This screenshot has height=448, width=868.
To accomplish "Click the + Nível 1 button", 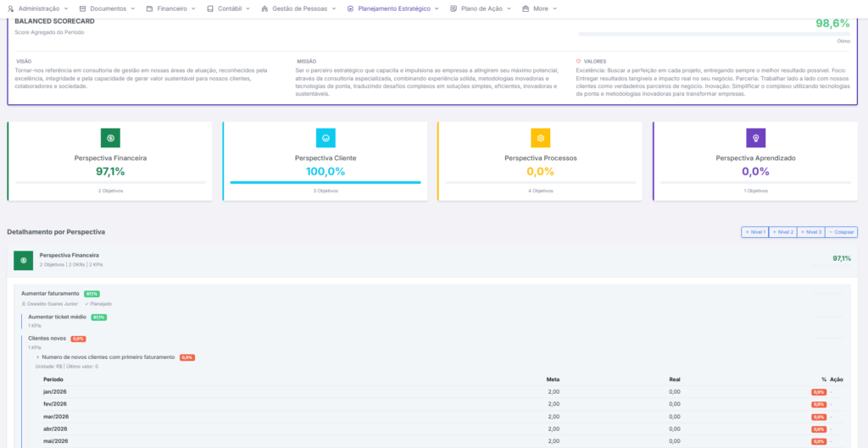I will [x=754, y=232].
